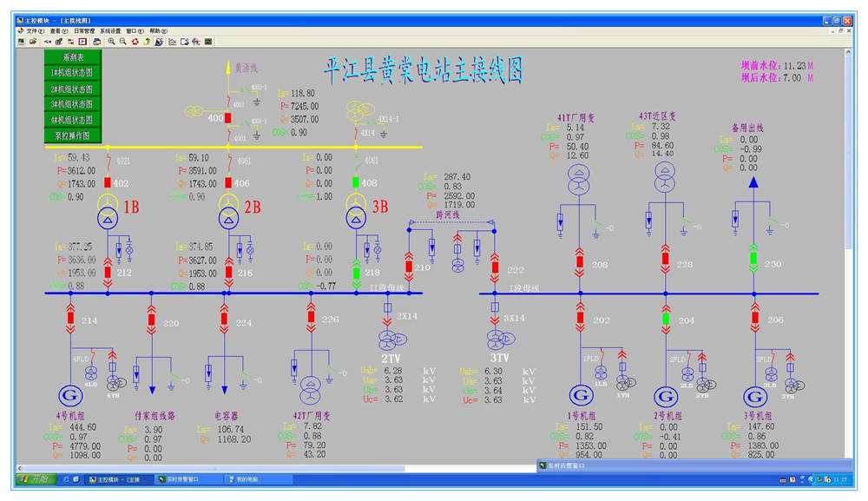Click the 3B transformer symbol
The width and height of the screenshot is (868, 501).
pos(354,216)
